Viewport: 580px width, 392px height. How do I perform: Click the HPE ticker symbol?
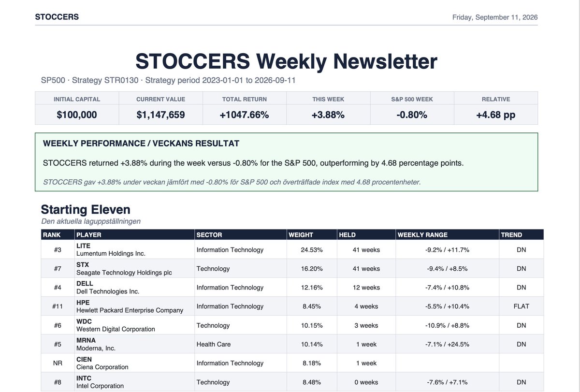tap(83, 302)
